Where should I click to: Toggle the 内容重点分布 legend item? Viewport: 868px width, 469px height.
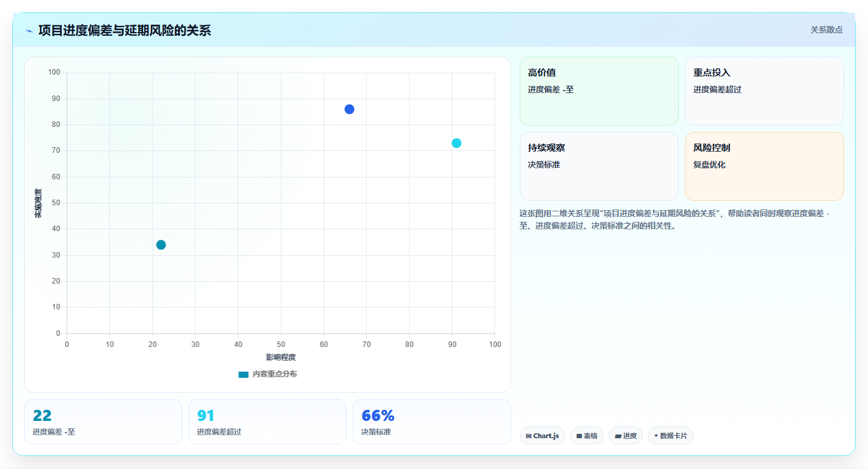268,374
